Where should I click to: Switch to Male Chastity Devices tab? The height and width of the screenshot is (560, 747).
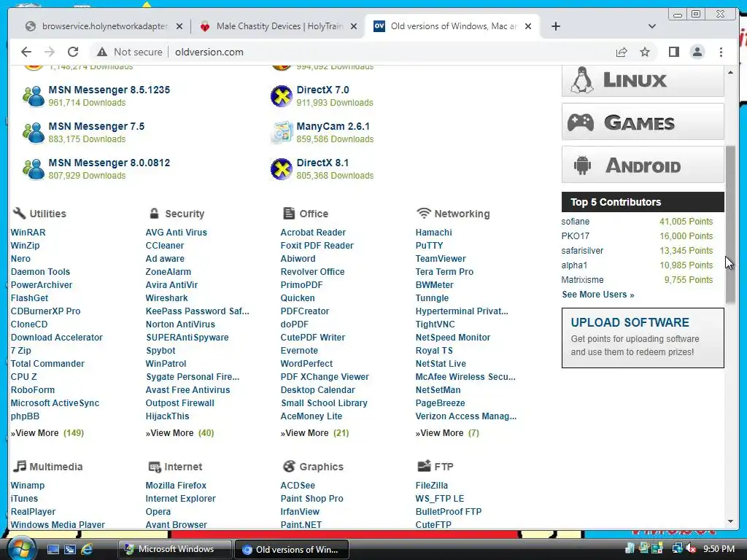[279, 26]
